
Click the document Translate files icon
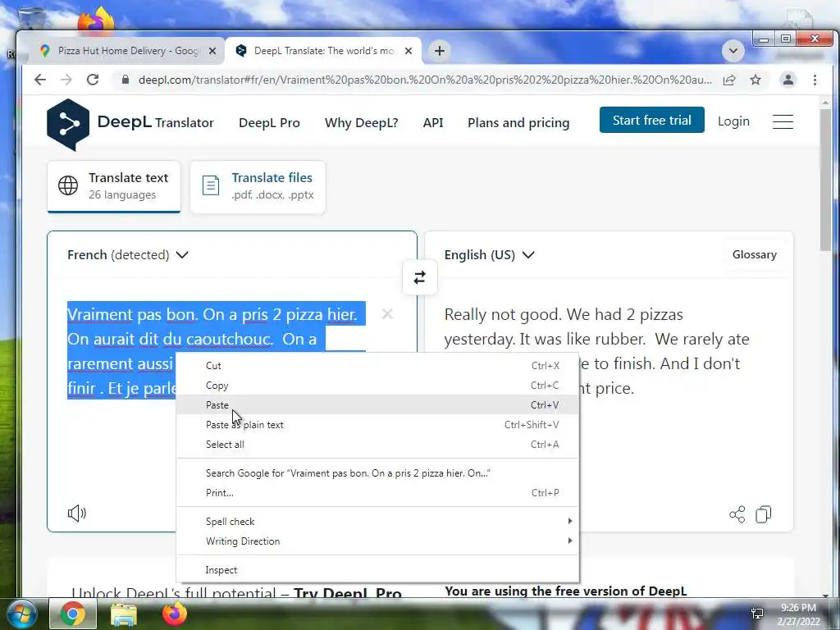click(211, 185)
